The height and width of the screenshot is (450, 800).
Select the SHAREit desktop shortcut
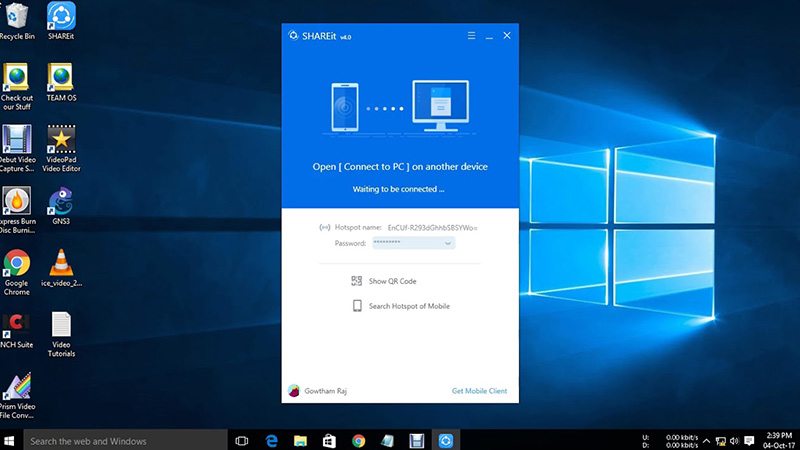pos(61,21)
